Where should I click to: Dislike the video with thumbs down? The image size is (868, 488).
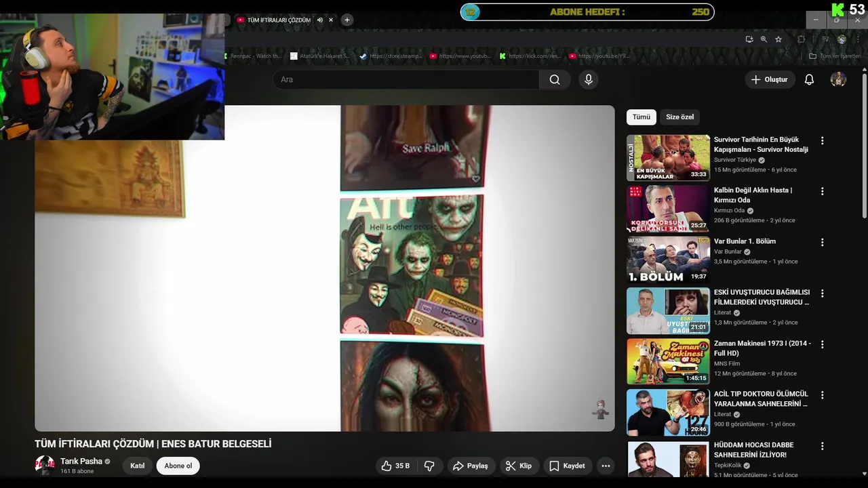tap(429, 466)
